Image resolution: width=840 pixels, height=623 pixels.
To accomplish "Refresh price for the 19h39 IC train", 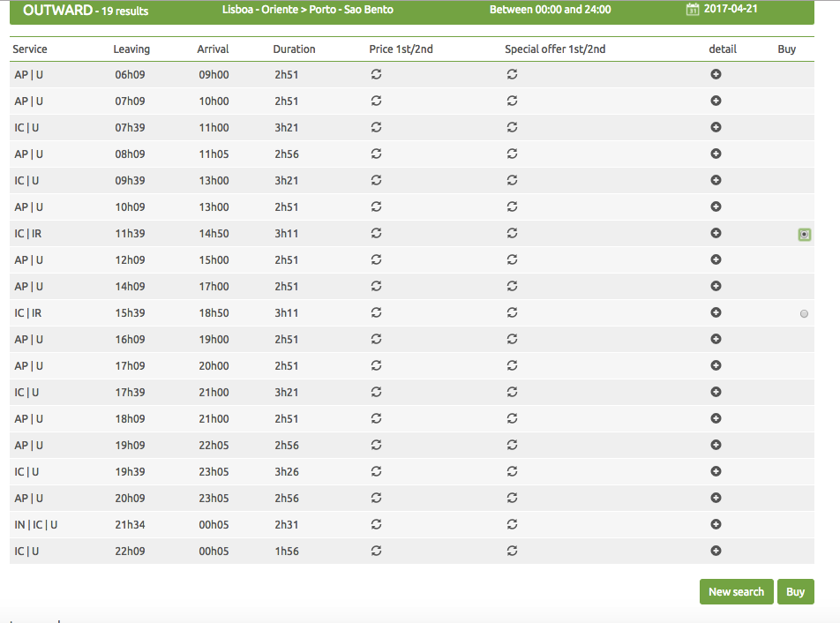I will point(376,472).
